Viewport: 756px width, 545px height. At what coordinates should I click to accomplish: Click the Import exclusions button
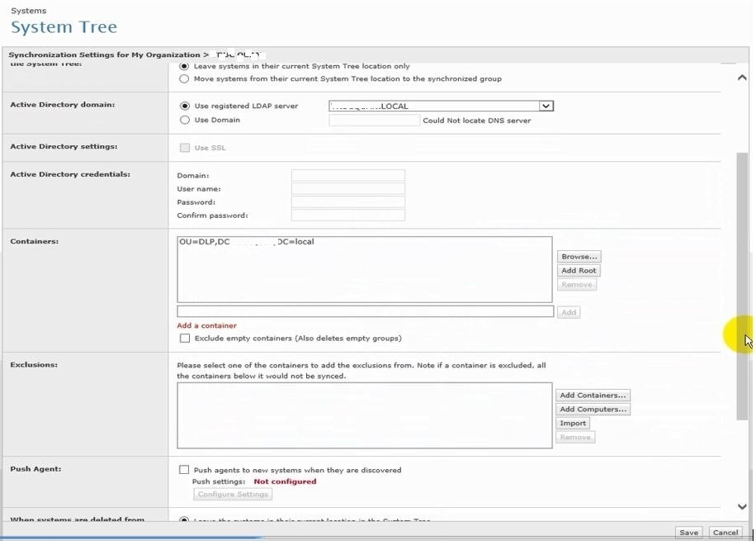pyautogui.click(x=573, y=424)
